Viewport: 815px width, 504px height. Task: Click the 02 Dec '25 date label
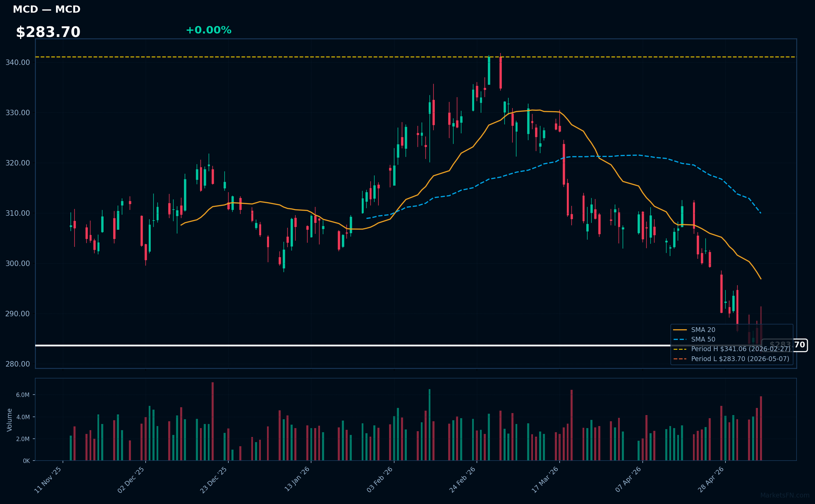pos(131,480)
